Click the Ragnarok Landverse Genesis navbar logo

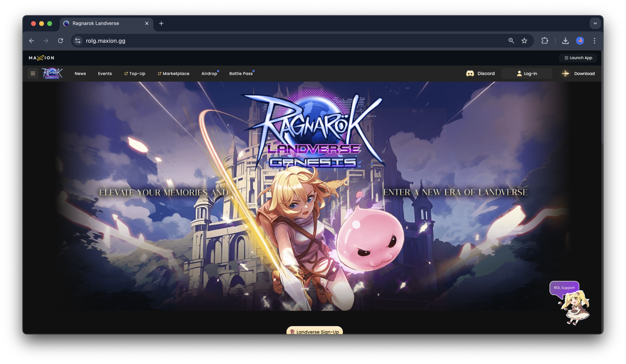52,74
